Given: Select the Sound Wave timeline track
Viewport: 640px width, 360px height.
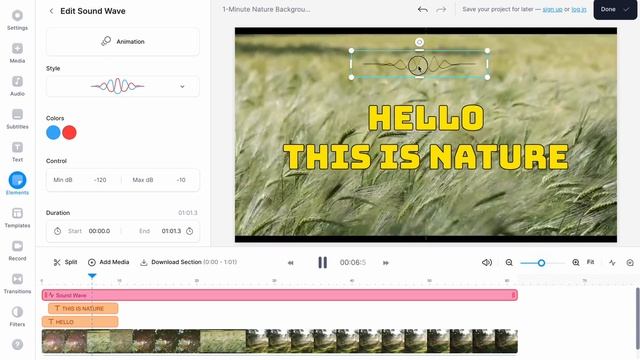Looking at the screenshot, I should tap(280, 295).
